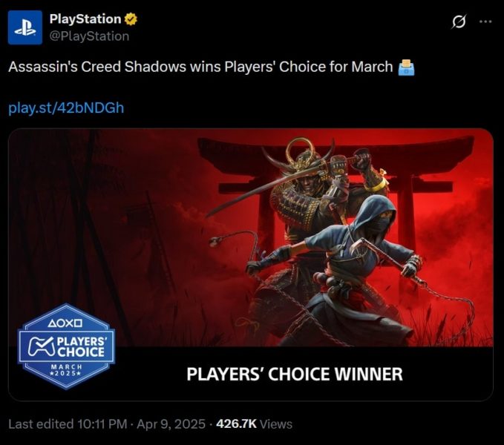Click the tweet text about Assassin's Creed Shadows
504x445 pixels.
pyautogui.click(x=200, y=67)
